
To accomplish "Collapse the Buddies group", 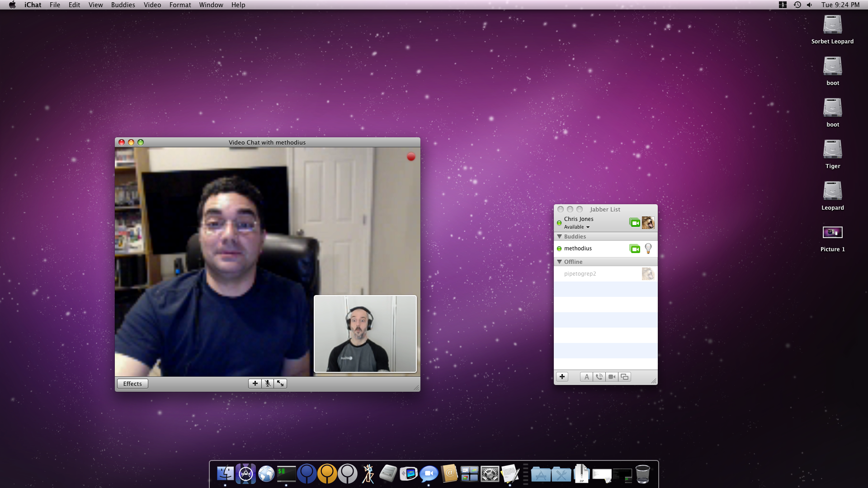I will click(x=559, y=237).
